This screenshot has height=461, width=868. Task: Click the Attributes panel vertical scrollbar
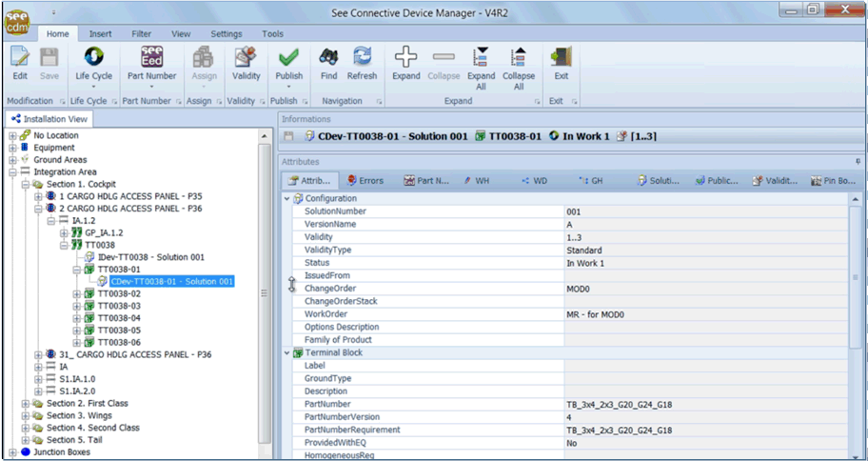click(856, 277)
